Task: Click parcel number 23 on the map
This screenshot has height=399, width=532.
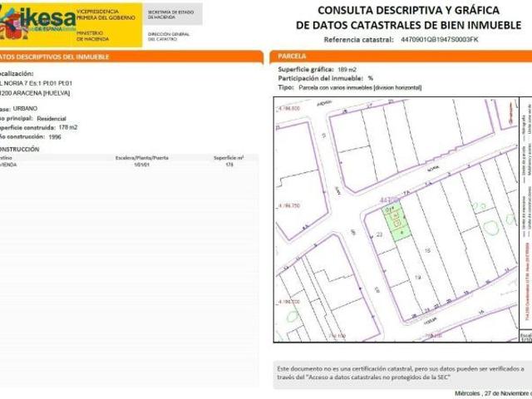Action: coord(379,234)
